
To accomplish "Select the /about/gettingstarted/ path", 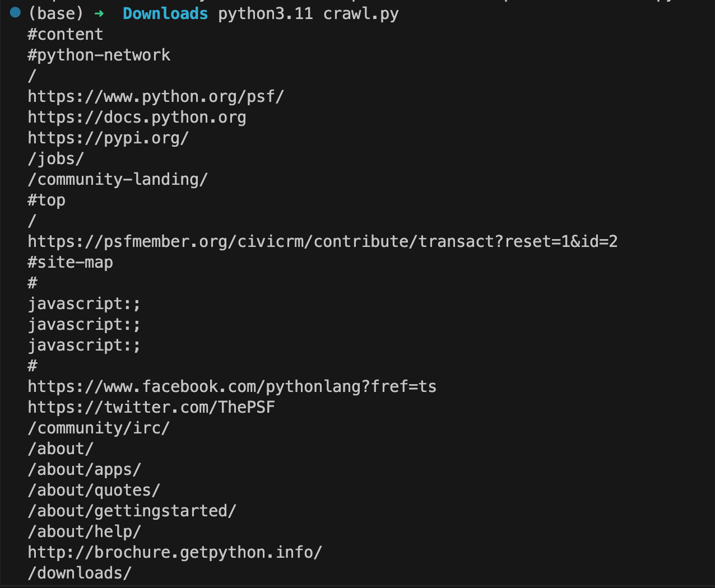I will [132, 511].
